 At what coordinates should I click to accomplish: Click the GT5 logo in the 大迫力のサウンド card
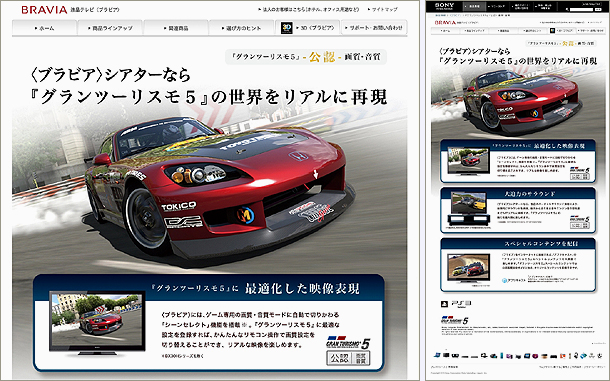click(580, 219)
